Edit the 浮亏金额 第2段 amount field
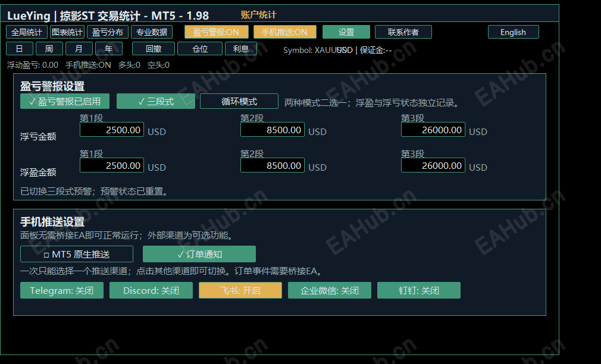601x364 pixels. click(273, 130)
